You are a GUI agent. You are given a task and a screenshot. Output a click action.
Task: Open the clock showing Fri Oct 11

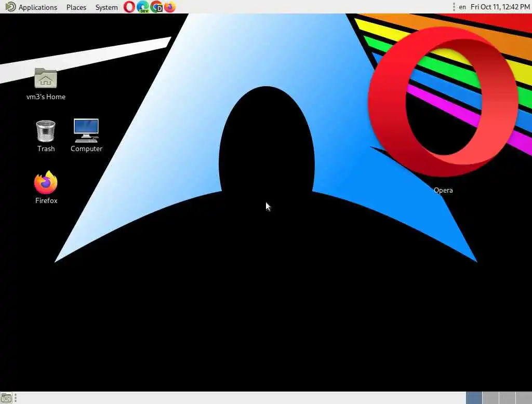pos(500,7)
